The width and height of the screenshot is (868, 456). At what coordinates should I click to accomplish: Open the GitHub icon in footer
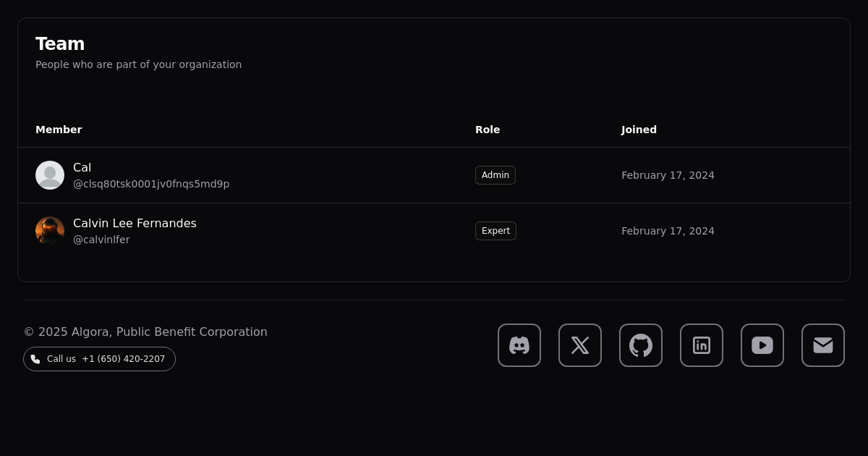641,345
